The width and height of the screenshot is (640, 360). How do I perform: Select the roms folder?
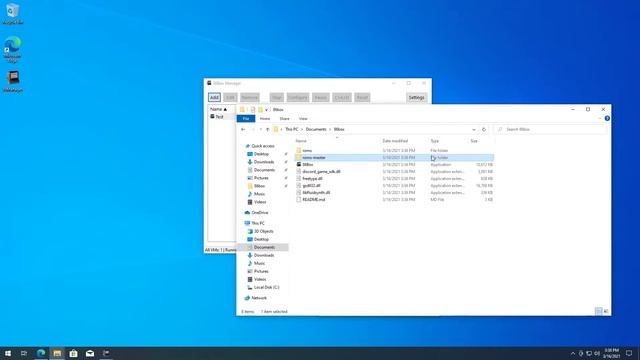coord(394,151)
